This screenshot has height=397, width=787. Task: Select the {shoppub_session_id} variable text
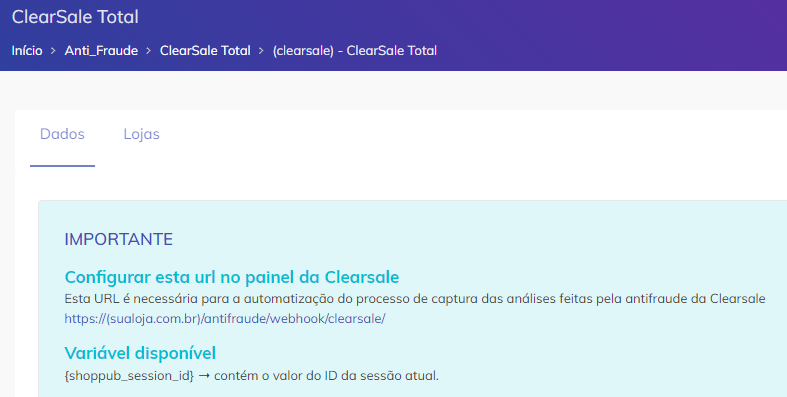pyautogui.click(x=129, y=376)
